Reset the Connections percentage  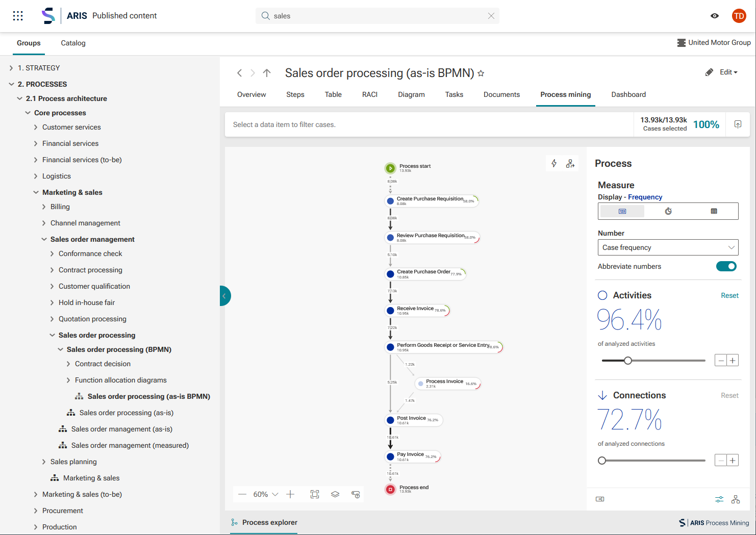(729, 395)
